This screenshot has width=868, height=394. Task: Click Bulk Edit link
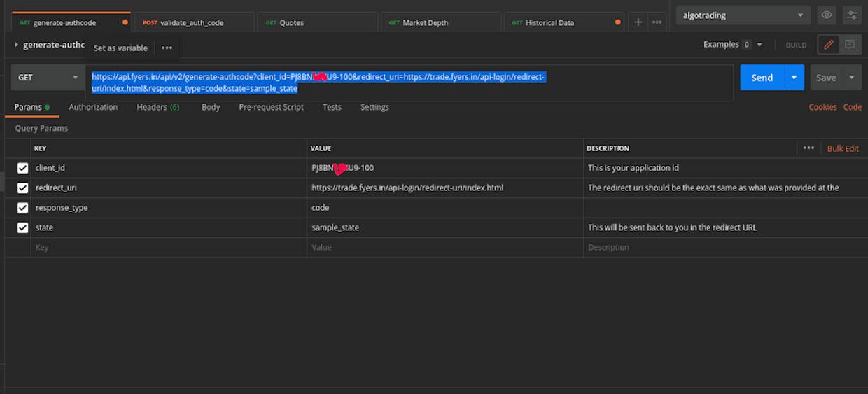tap(843, 148)
